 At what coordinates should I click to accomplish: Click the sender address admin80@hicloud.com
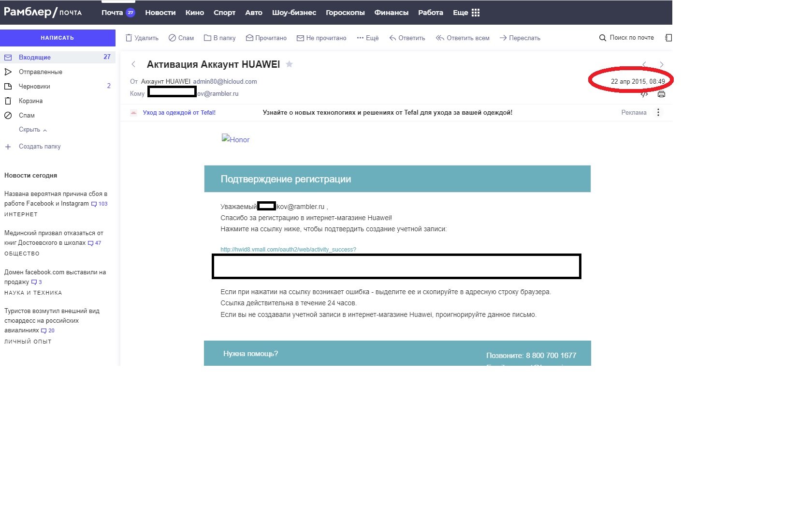(x=225, y=81)
